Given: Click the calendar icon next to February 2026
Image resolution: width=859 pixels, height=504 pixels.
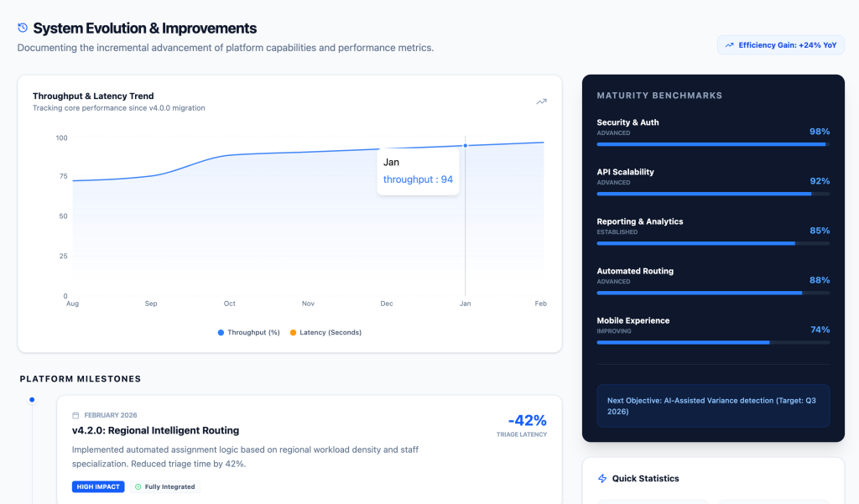Looking at the screenshot, I should pyautogui.click(x=75, y=415).
